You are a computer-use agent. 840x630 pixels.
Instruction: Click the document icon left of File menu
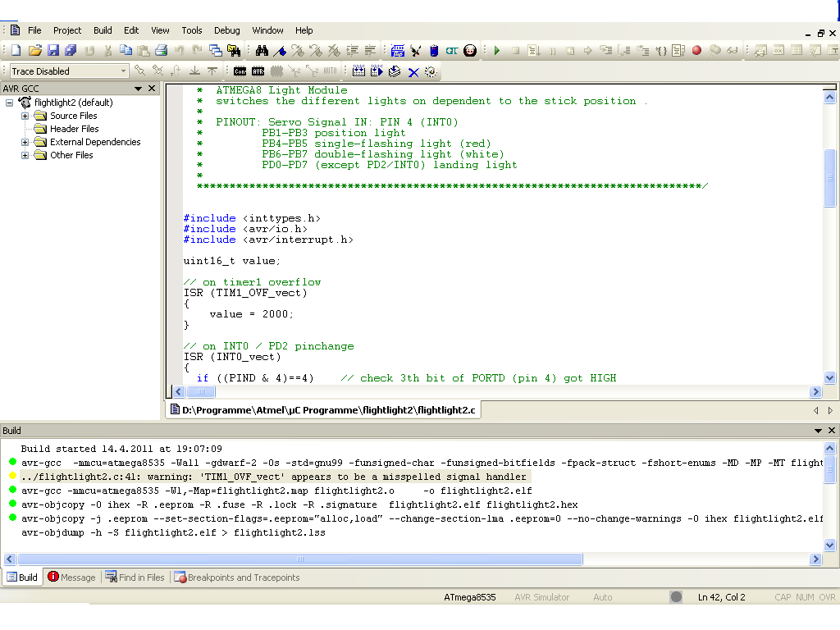pyautogui.click(x=16, y=30)
